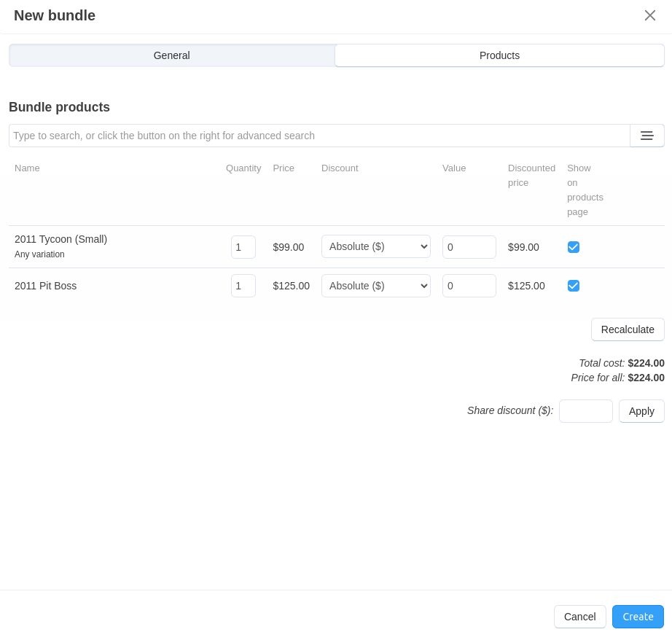
Task: Untick Show on products page for 2011 Pit Boss
Action: tap(574, 286)
